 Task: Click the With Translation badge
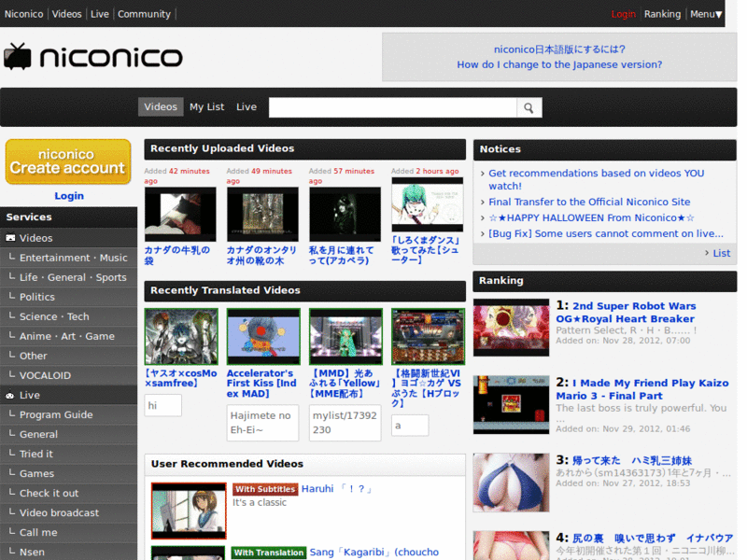pyautogui.click(x=269, y=553)
